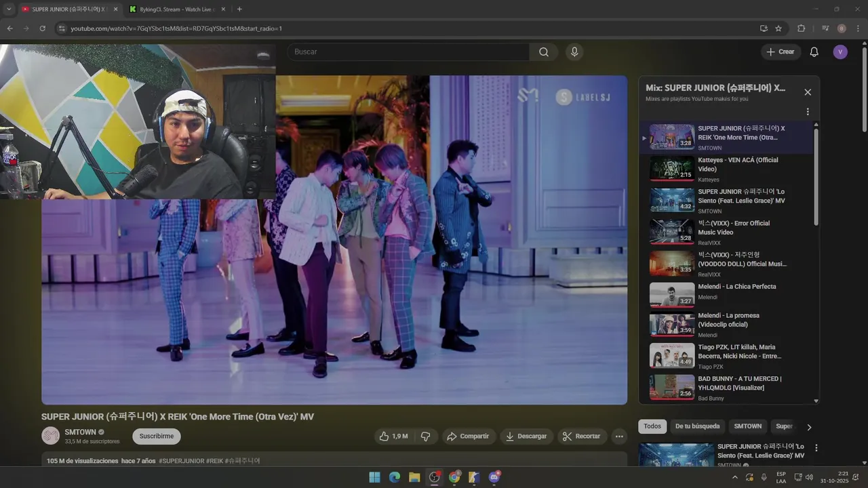868x488 pixels.
Task: Dislike the video with thumbs-down icon
Action: coord(426,436)
